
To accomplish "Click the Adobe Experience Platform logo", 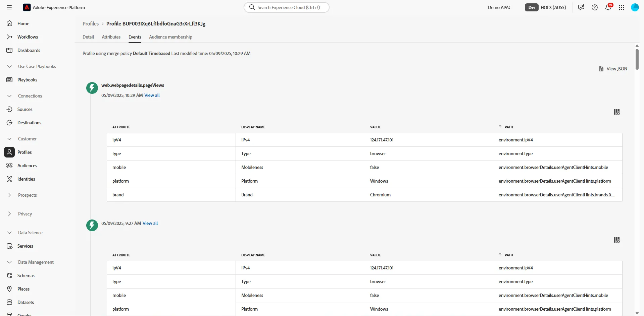I will point(27,7).
